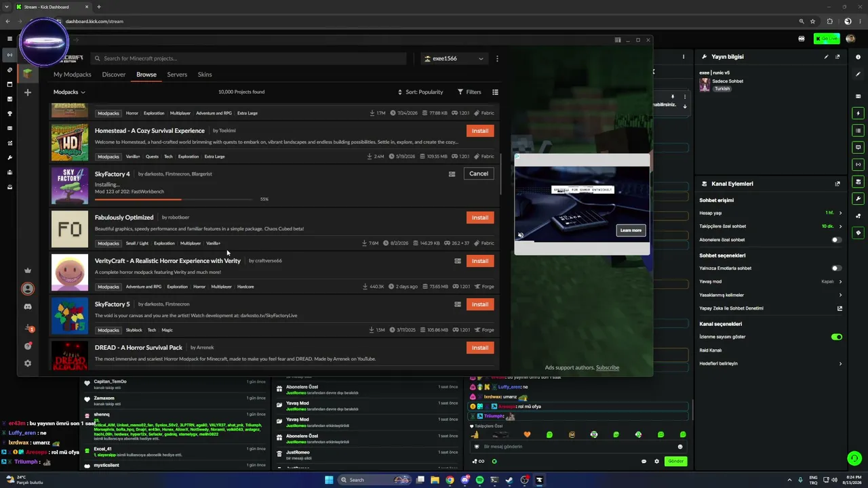This screenshot has height=488, width=868.
Task: Pop out the Kanal Eylemleri panel
Action: click(x=837, y=184)
